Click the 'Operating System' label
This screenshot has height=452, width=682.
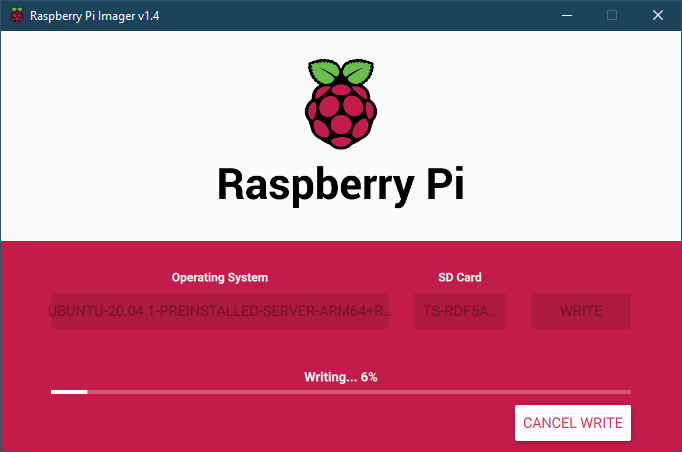[220, 278]
